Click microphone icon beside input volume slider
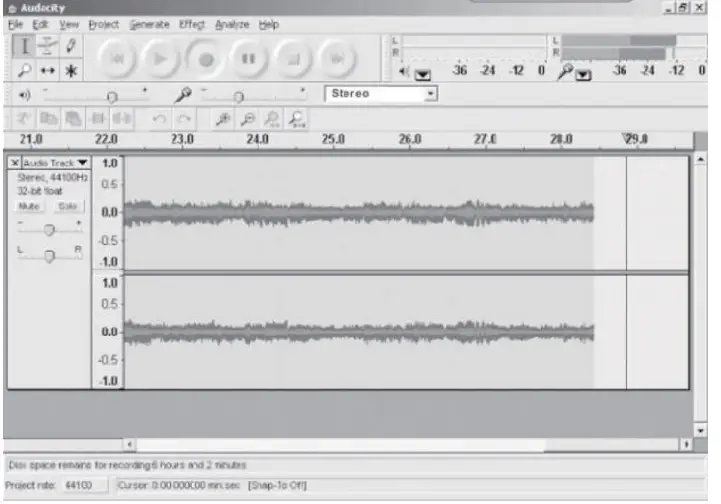This screenshot has width=721, height=504. [183, 95]
